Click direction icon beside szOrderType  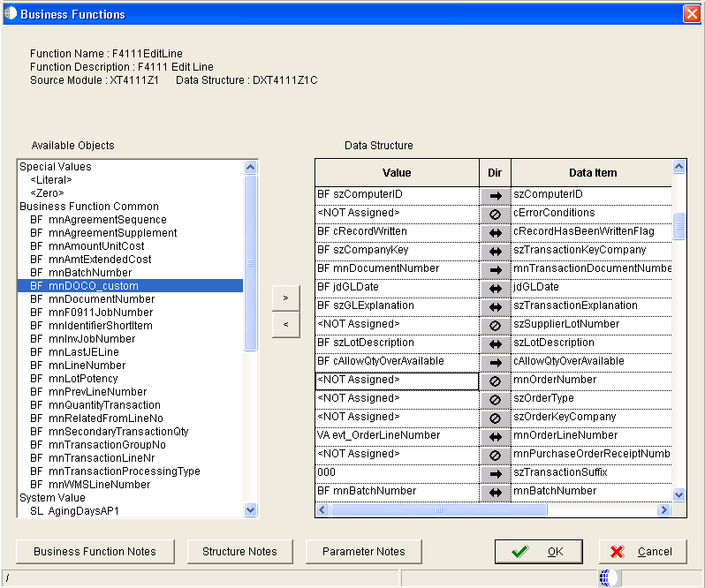click(x=495, y=399)
